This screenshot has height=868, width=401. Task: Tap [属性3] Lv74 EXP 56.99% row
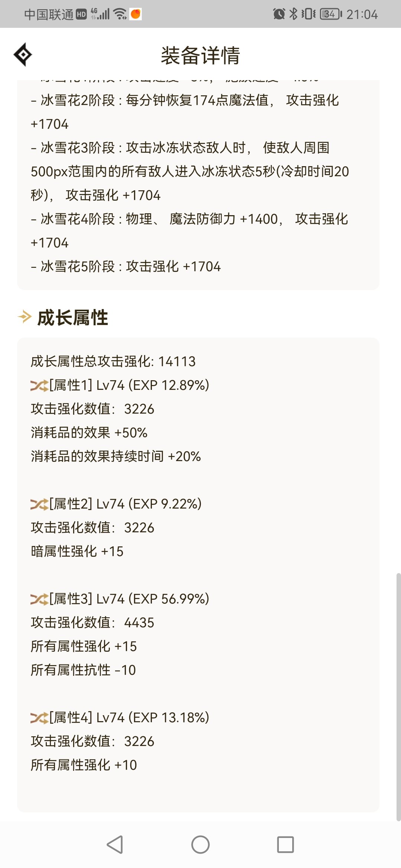pos(120,599)
